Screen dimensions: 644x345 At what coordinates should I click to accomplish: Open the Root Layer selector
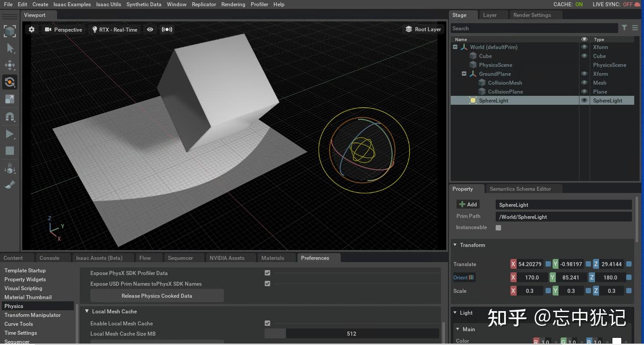423,29
